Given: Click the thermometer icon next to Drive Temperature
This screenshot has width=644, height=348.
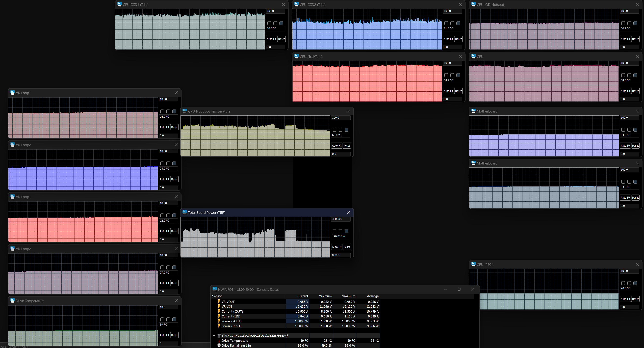Looking at the screenshot, I should pyautogui.click(x=219, y=340).
